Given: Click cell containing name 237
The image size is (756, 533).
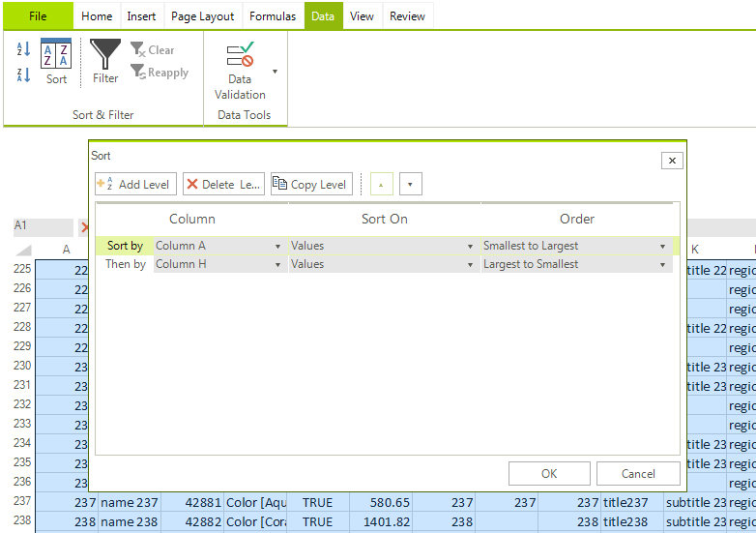Looking at the screenshot, I should [130, 502].
